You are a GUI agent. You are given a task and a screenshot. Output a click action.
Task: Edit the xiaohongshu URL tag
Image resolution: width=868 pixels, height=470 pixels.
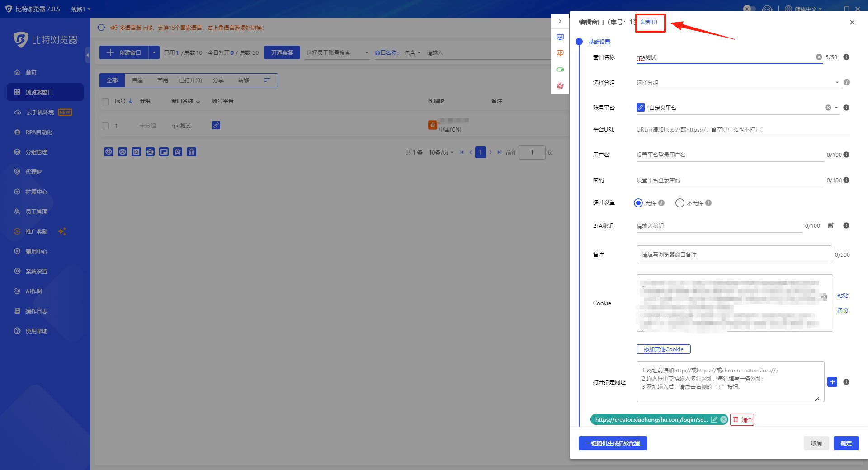click(x=714, y=419)
